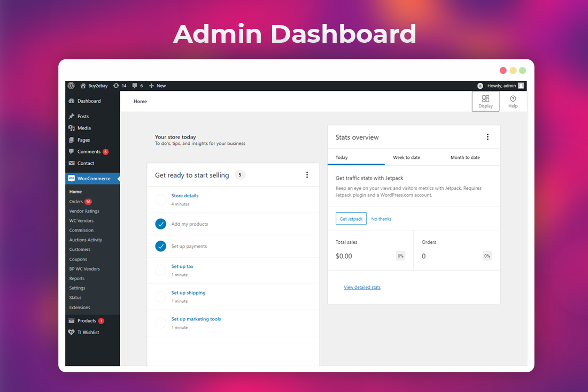This screenshot has width=588, height=392.
Task: Click the Set up payments task text
Action: coord(189,246)
